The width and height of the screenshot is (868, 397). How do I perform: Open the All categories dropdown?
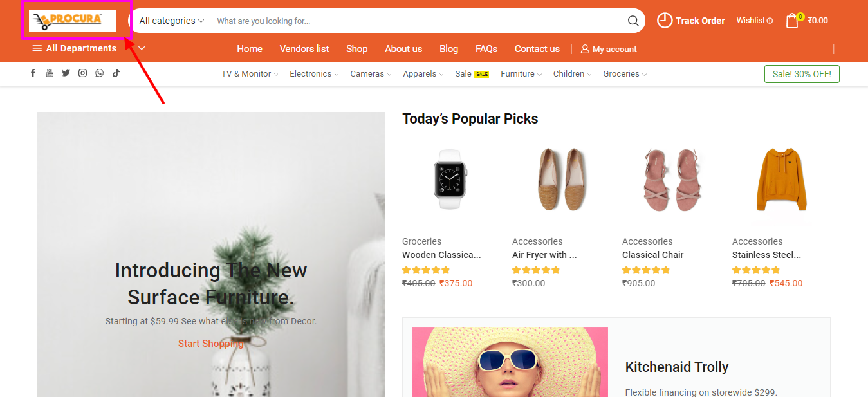[x=171, y=21]
